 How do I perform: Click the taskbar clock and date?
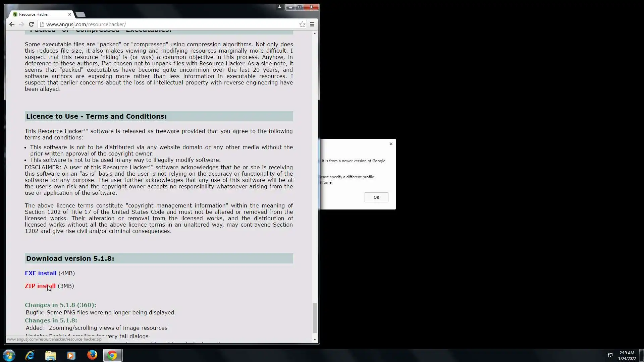click(627, 355)
